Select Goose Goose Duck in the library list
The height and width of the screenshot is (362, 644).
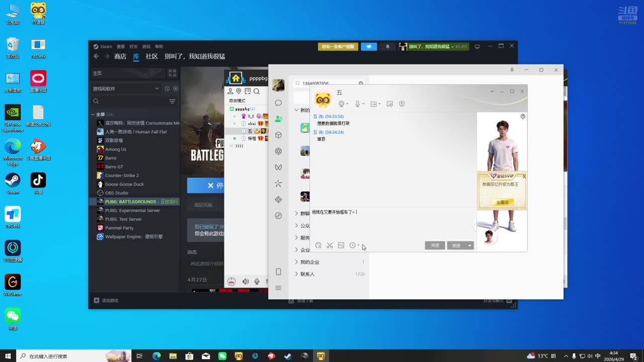[124, 184]
